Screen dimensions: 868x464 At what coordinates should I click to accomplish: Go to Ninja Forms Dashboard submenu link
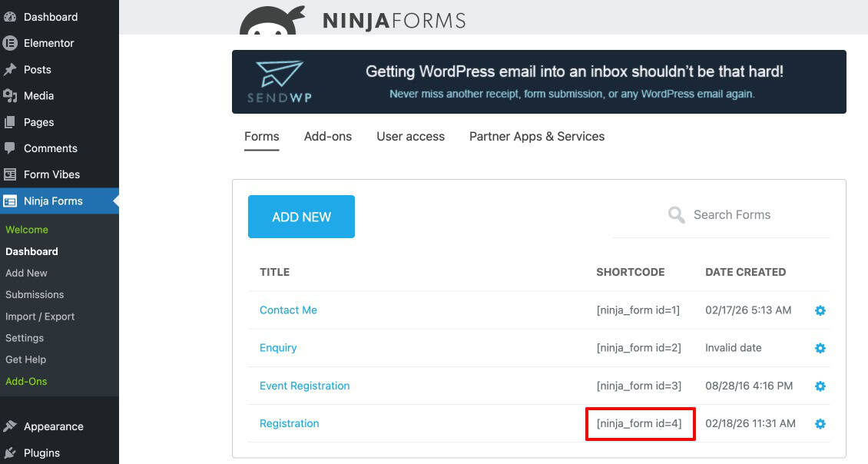(x=31, y=251)
